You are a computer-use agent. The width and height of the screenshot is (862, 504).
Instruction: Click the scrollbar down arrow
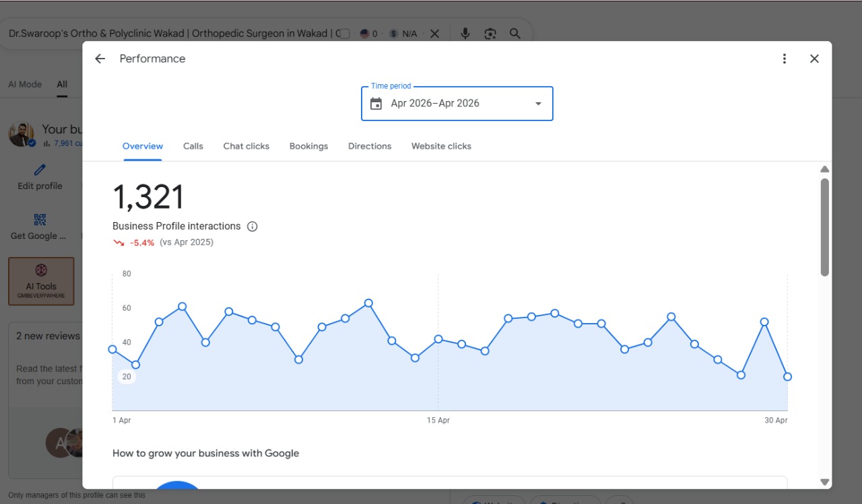[x=824, y=482]
